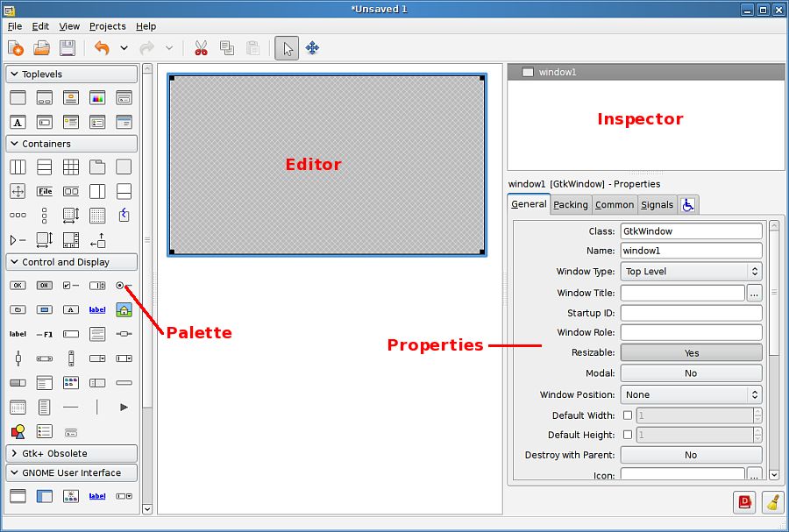The image size is (789, 532).
Task: Select the pointer Selector tool
Action: pyautogui.click(x=286, y=48)
